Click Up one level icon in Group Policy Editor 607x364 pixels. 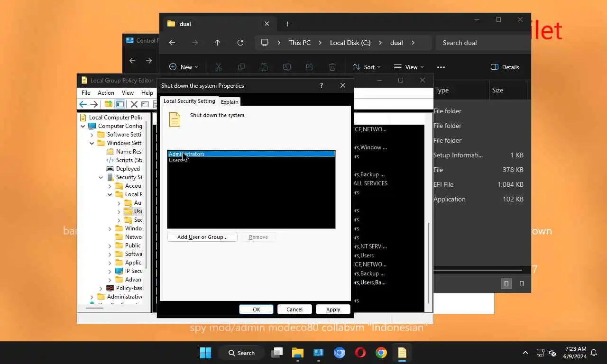tap(109, 104)
